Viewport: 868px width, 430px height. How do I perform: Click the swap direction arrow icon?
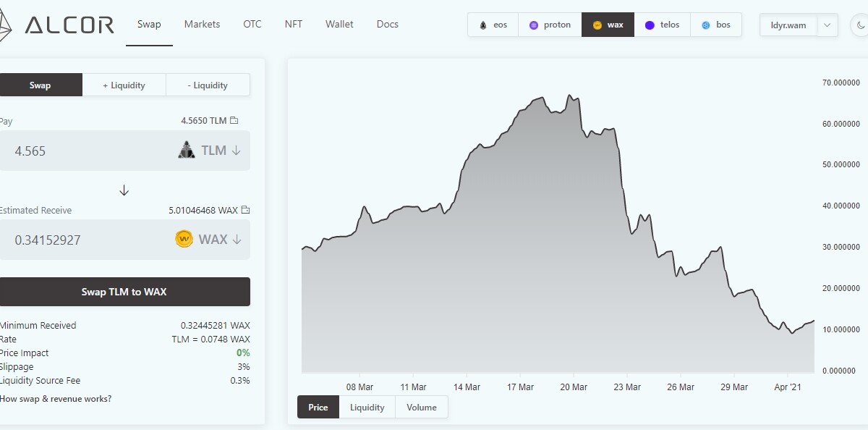point(124,190)
